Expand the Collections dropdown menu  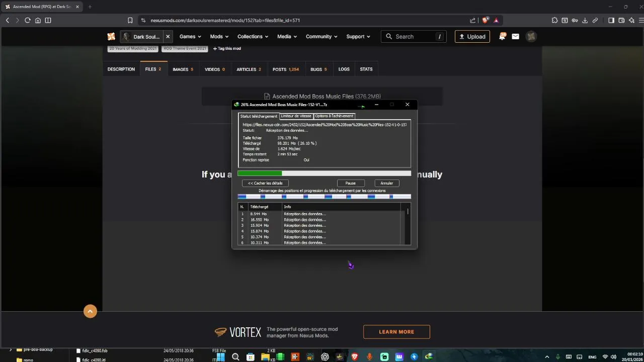(253, 37)
